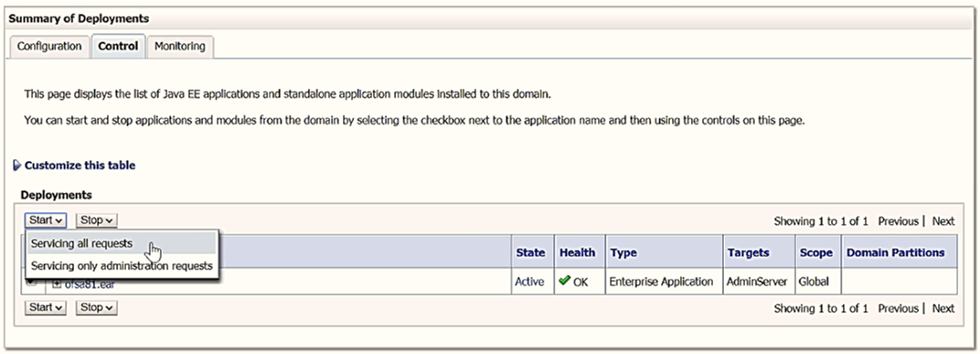Click the Summary of Deployments title
Viewport: 980px width, 354px height.
click(x=79, y=19)
